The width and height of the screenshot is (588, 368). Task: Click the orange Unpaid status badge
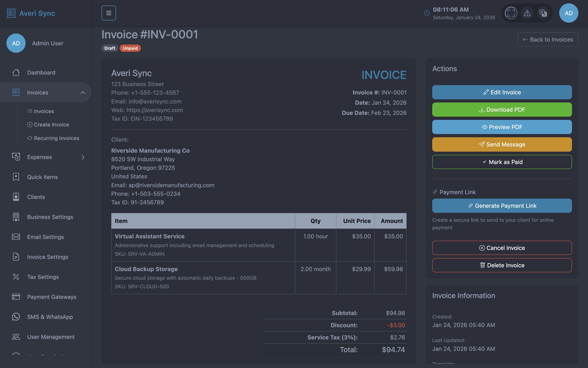point(130,48)
